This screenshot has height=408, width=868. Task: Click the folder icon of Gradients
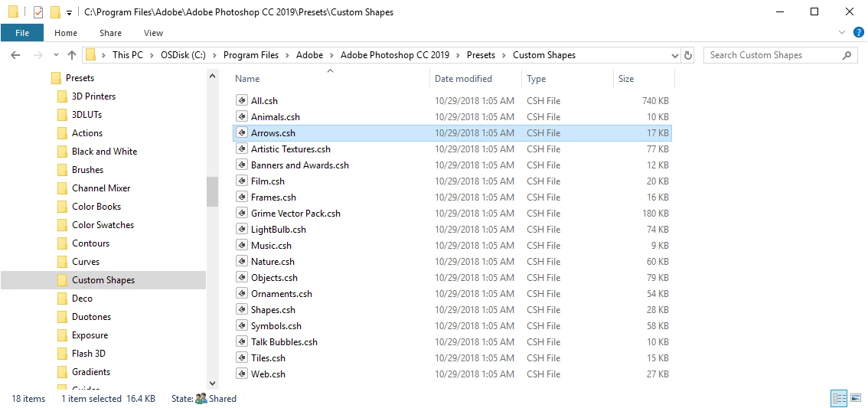(63, 372)
